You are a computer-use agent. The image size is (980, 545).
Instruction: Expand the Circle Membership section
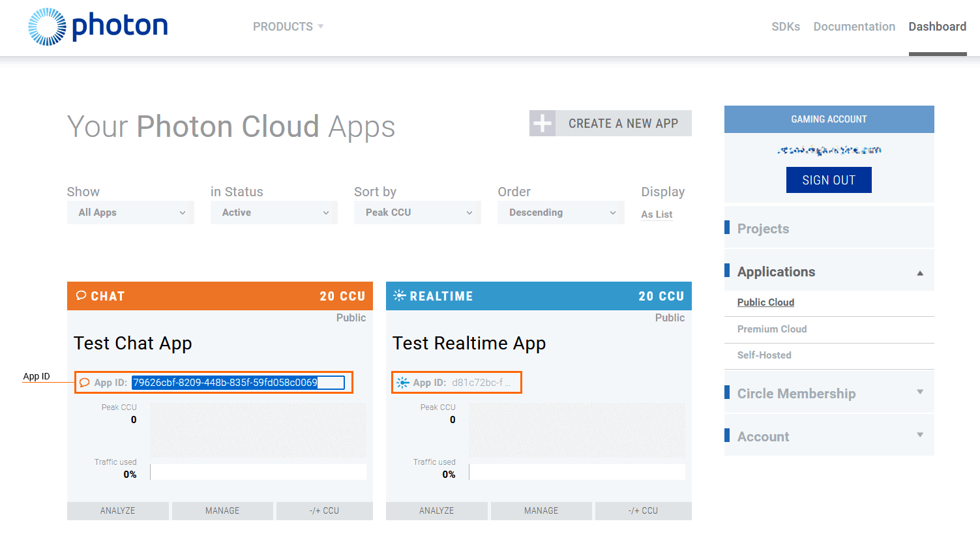pos(919,392)
